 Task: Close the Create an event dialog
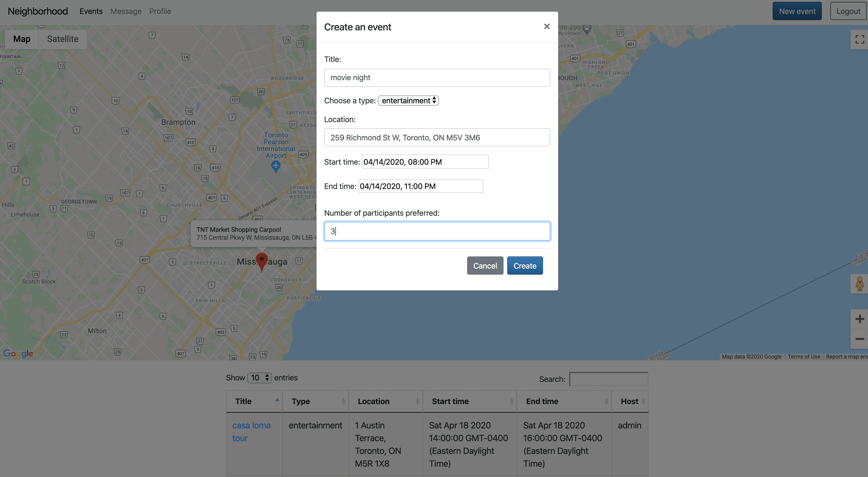pyautogui.click(x=547, y=26)
